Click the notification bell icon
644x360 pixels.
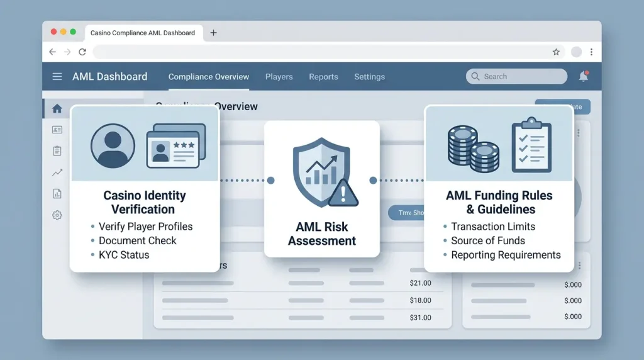click(583, 76)
